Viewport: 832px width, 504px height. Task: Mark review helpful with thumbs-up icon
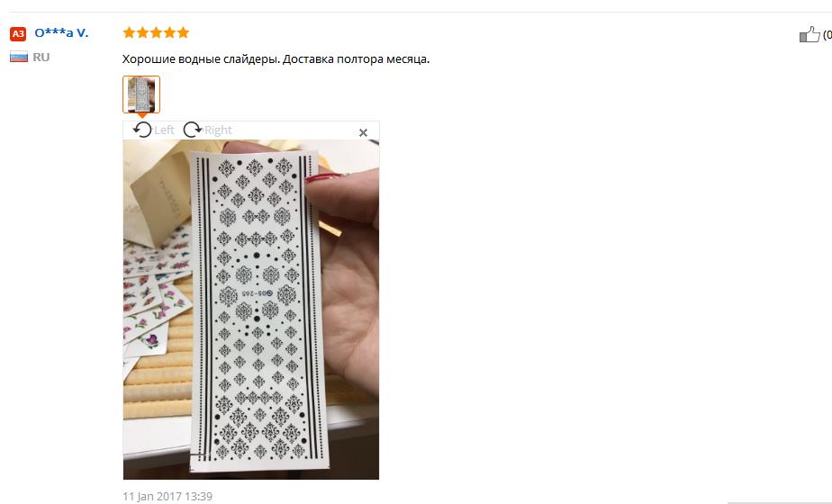click(x=809, y=34)
